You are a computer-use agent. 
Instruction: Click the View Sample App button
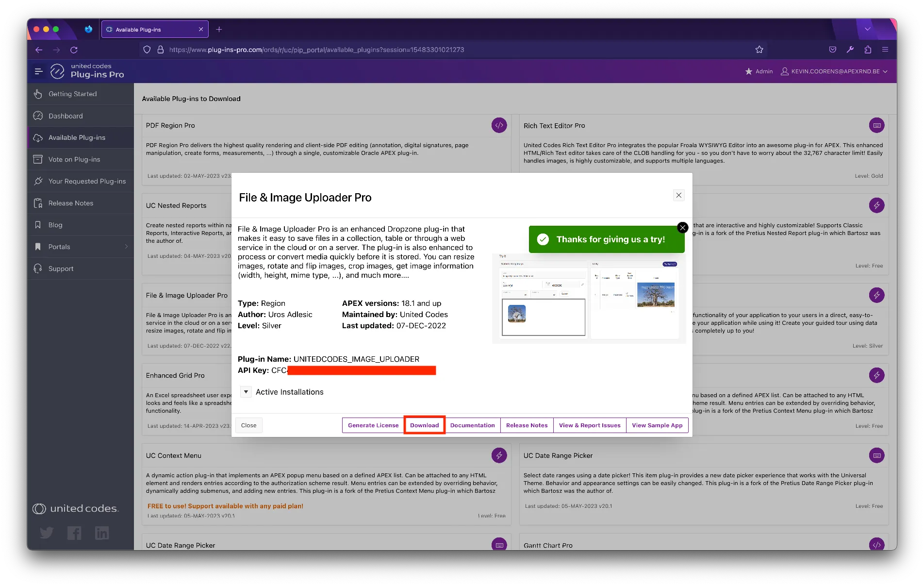pos(657,425)
